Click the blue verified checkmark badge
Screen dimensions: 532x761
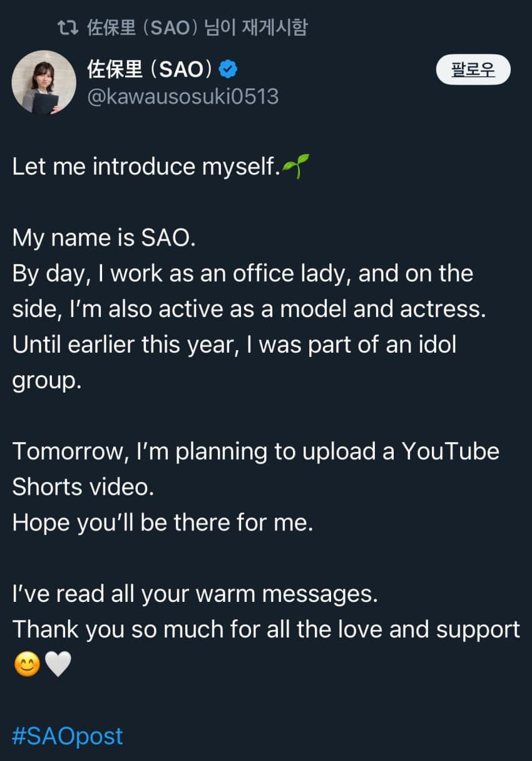click(x=228, y=70)
